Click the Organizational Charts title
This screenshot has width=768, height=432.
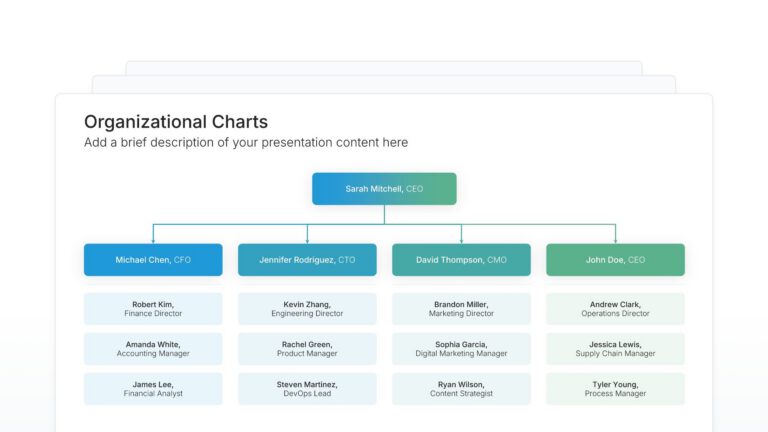click(176, 121)
